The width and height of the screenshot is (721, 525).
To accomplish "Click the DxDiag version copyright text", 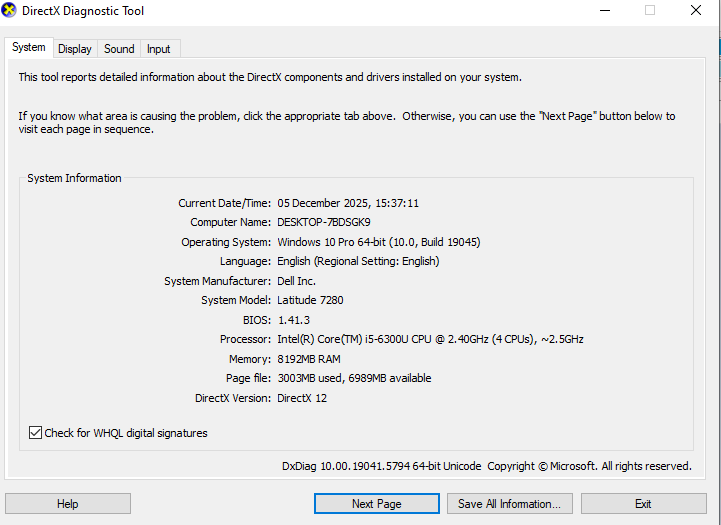I will [x=486, y=466].
